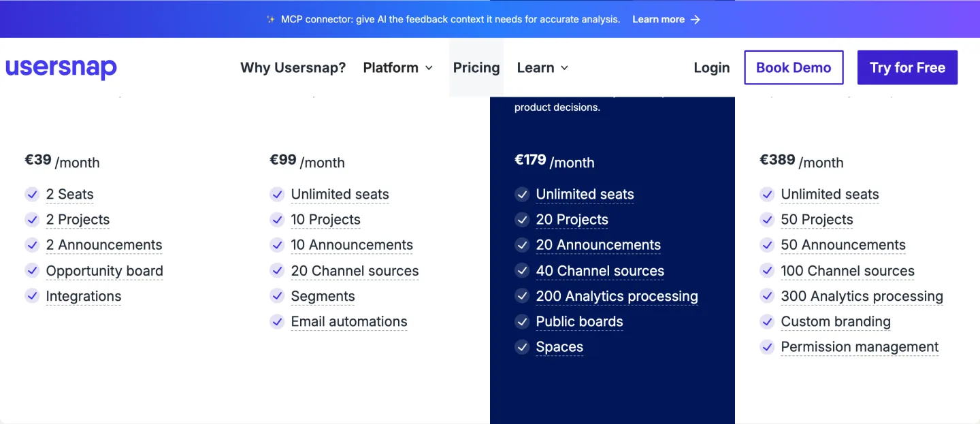This screenshot has width=980, height=424.
Task: Click checkmark icon beside Public boards
Action: pos(522,322)
